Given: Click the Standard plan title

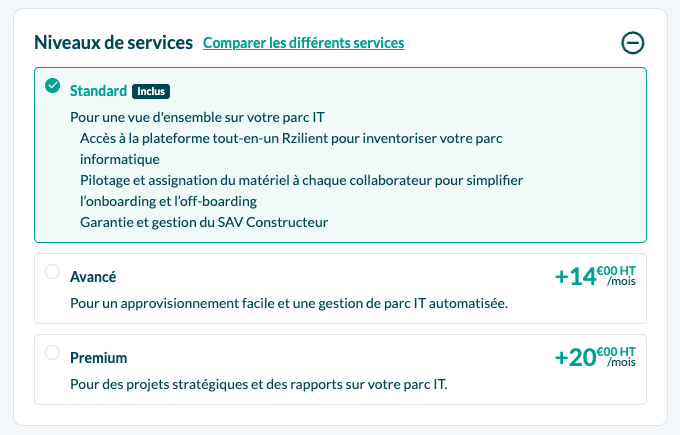Looking at the screenshot, I should click(98, 91).
